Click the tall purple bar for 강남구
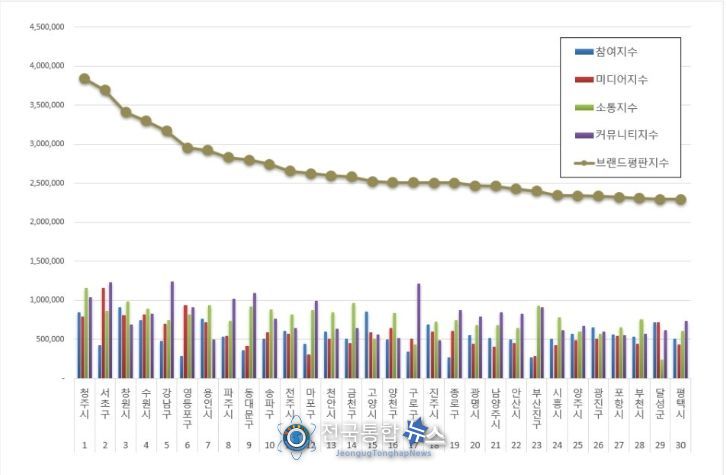 (172, 330)
